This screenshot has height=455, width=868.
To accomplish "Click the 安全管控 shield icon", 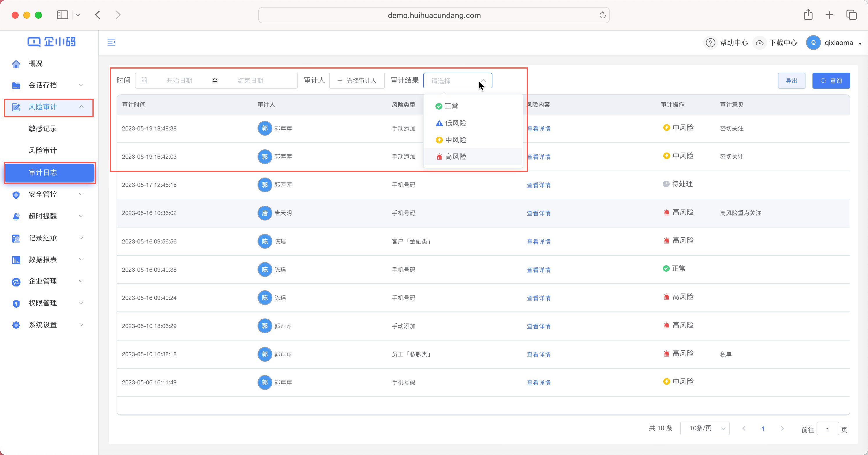I will tap(16, 195).
